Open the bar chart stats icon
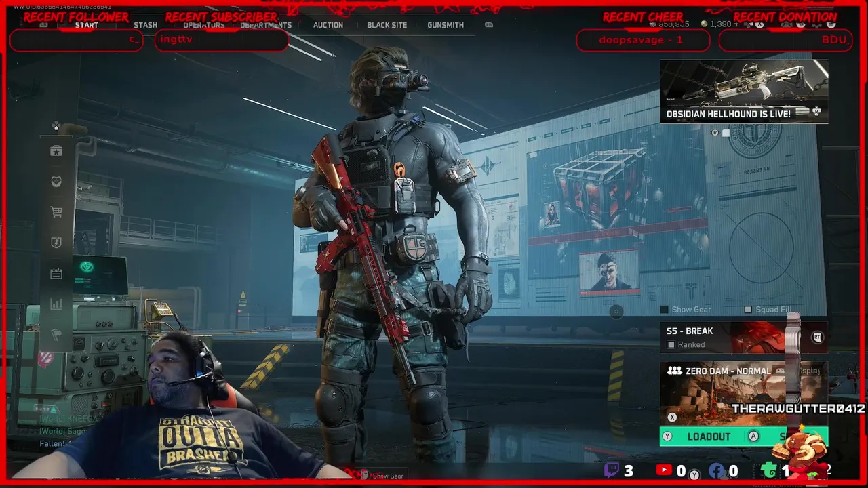The image size is (868, 488). point(56,304)
